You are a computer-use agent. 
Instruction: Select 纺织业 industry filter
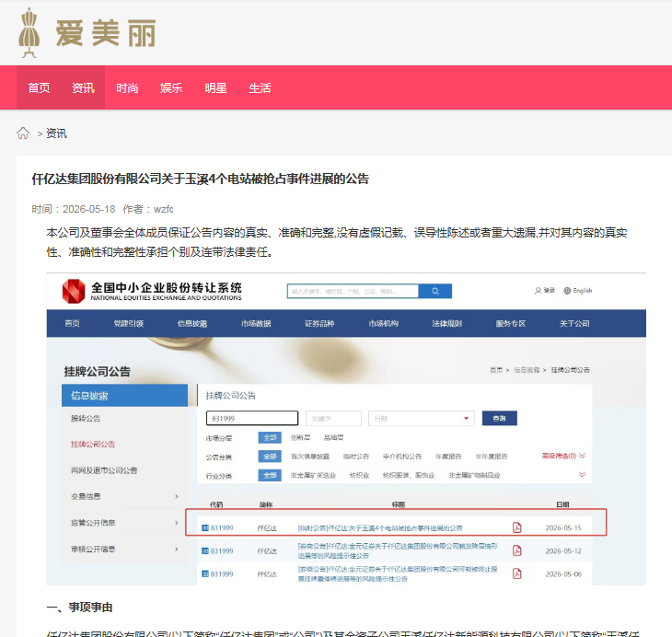(x=360, y=475)
